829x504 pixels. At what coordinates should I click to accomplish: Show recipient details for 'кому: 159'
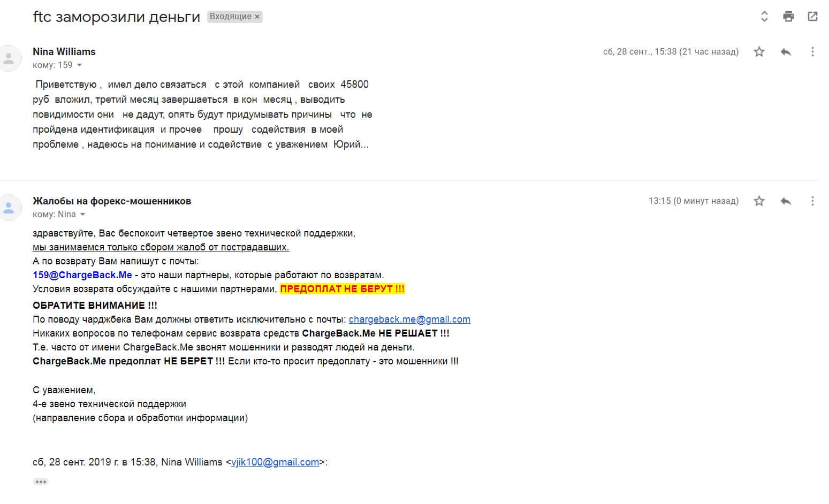pos(80,65)
